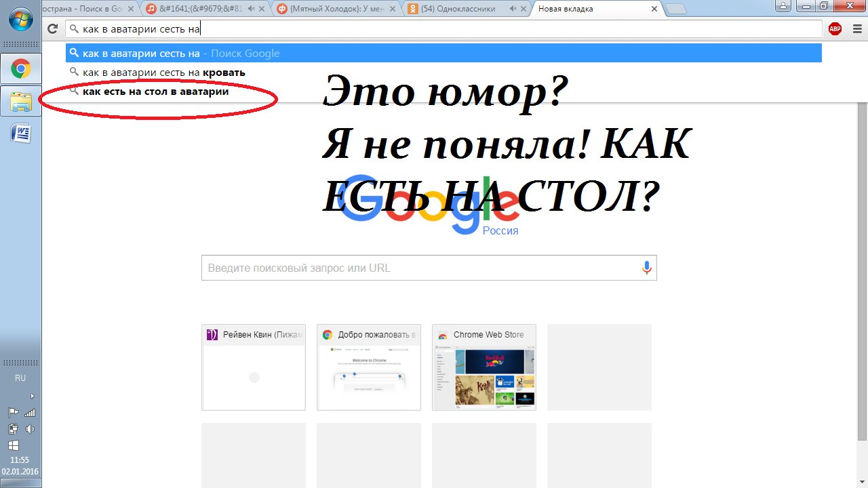Close the Мятный Холодок tab

[x=394, y=9]
